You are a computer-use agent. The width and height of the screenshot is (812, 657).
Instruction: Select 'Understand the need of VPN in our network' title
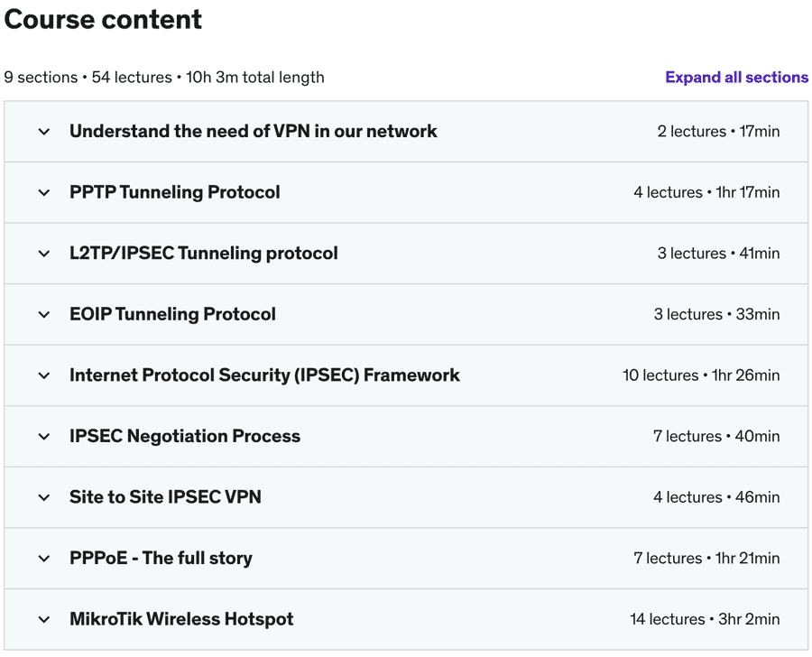coord(253,132)
